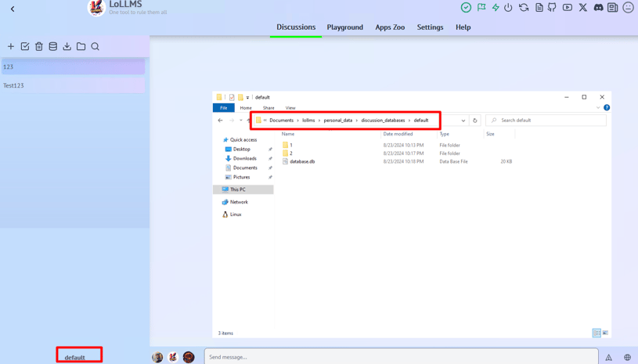Click the trash icon in sidebar toolbar
Viewport: 638px width, 364px height.
[x=39, y=47]
